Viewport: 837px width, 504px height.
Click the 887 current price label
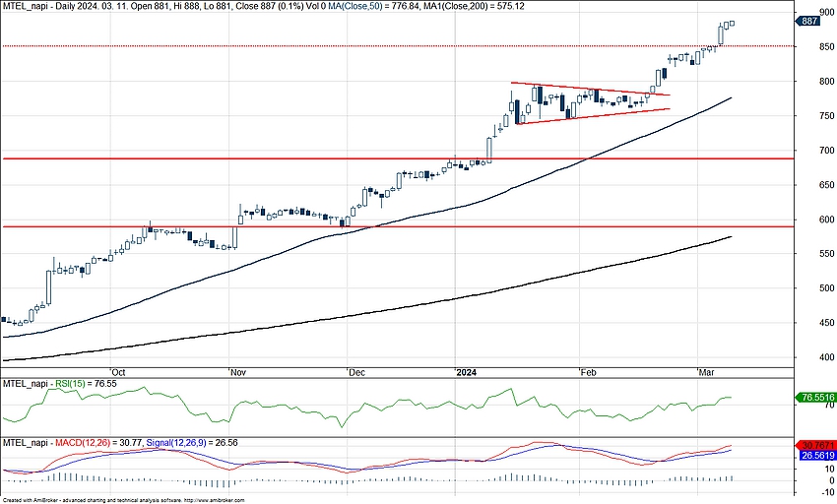point(807,21)
